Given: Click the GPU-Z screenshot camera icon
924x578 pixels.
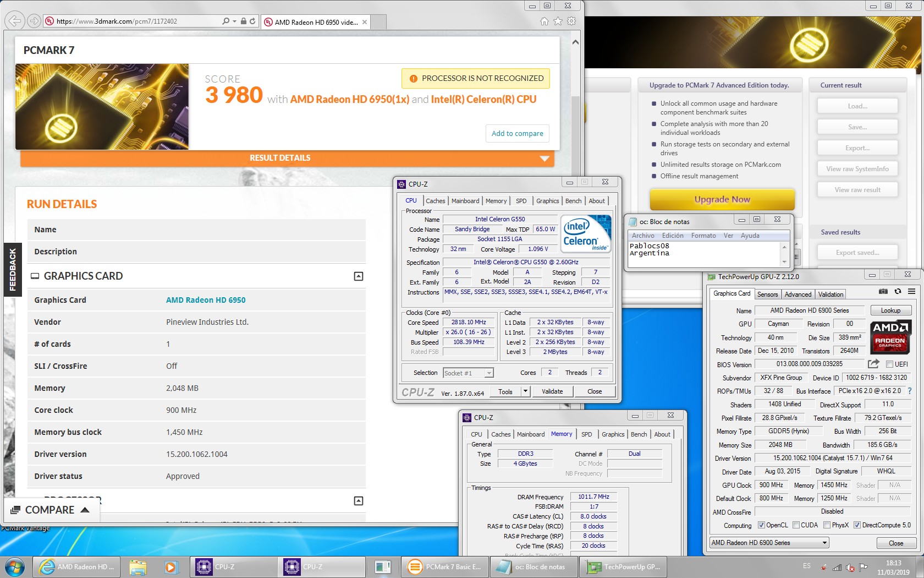Looking at the screenshot, I should tap(883, 291).
